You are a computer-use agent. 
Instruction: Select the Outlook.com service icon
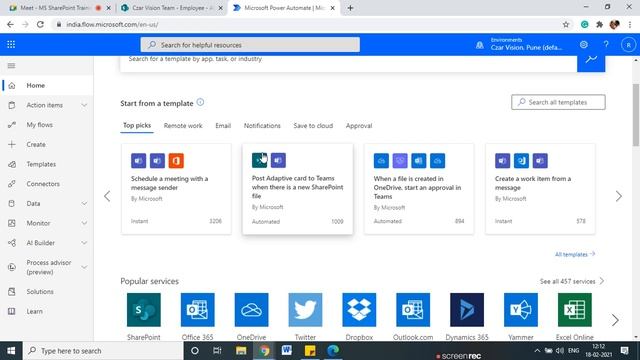coord(413,310)
